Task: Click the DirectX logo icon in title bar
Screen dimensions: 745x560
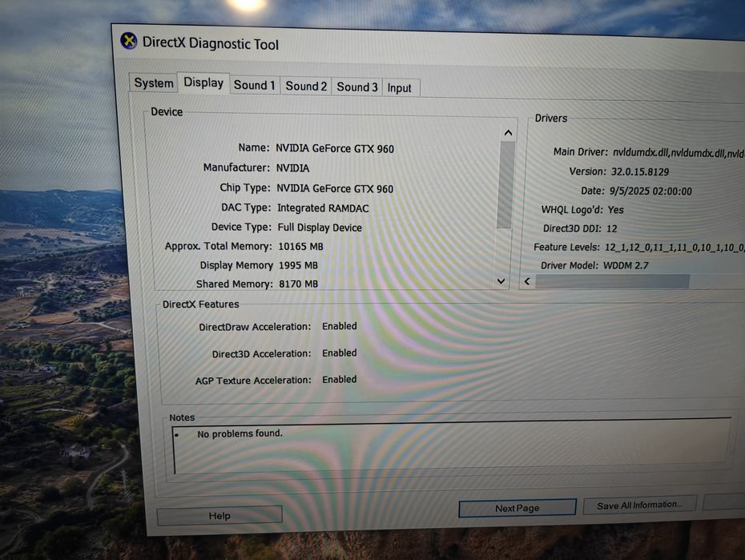Action: click(129, 41)
